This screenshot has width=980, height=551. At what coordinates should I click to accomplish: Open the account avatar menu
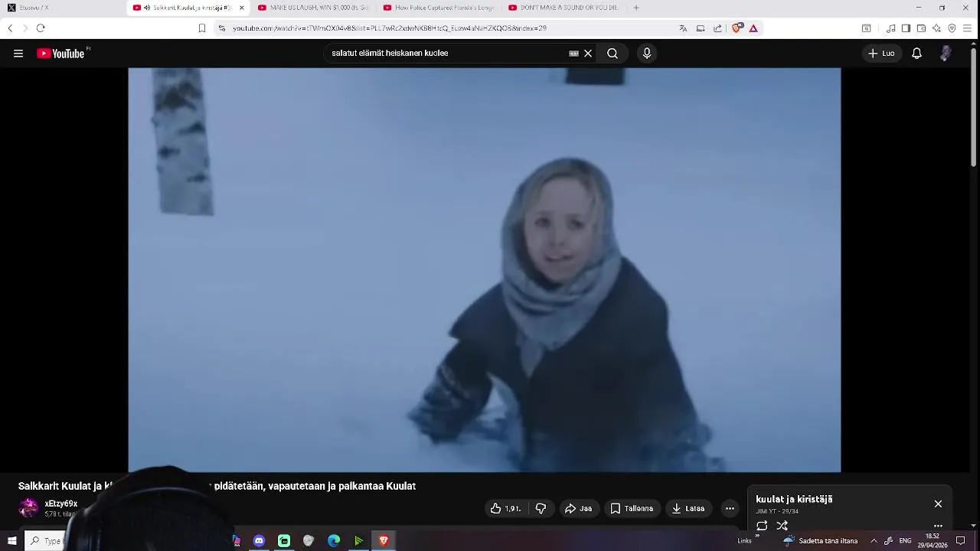[x=946, y=54]
